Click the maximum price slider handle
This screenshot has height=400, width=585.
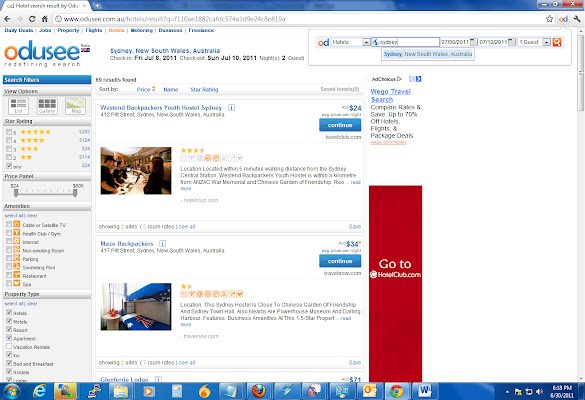point(75,193)
